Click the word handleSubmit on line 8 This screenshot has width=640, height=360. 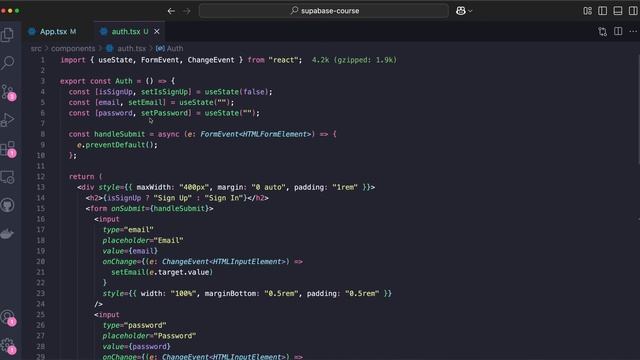pos(120,134)
